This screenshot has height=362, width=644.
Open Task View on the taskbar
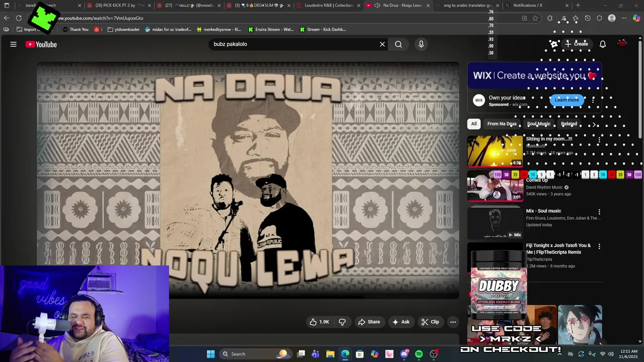301,354
